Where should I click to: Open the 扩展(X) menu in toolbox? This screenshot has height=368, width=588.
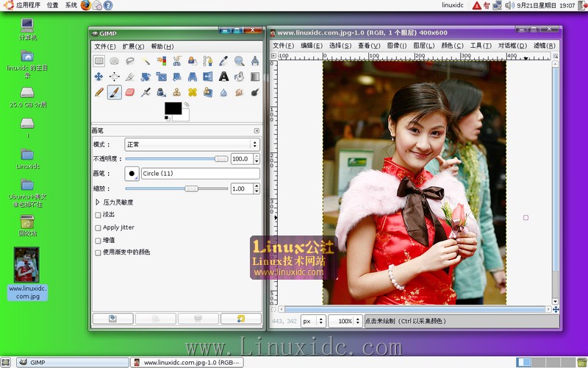click(133, 46)
